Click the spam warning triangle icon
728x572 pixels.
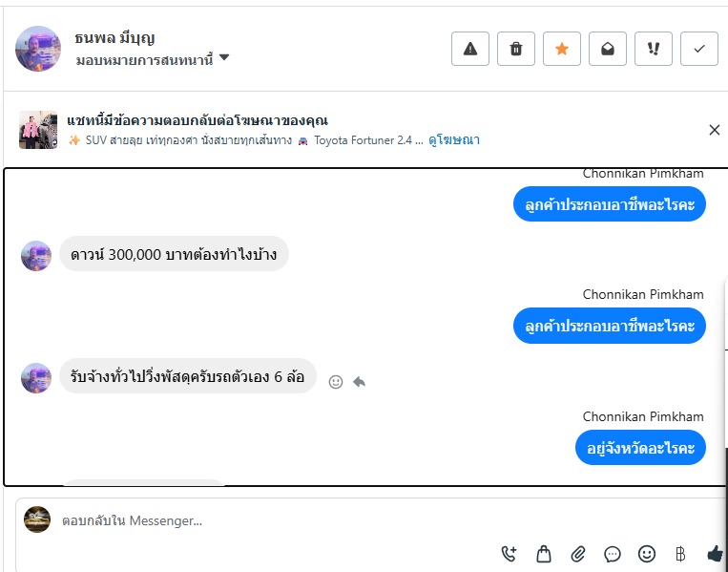pos(470,49)
